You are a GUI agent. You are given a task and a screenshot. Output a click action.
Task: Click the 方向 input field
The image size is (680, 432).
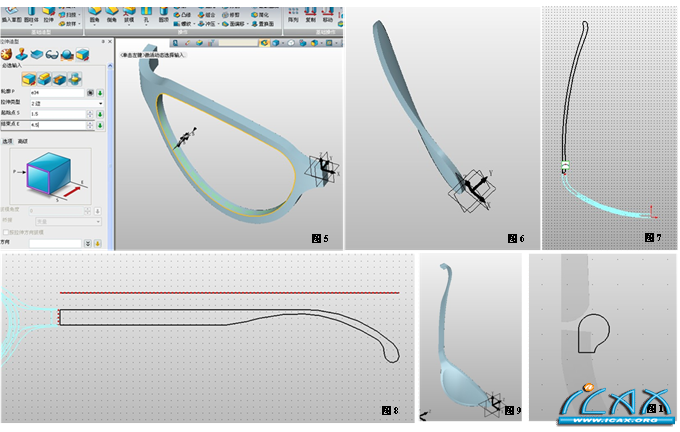pyautogui.click(x=56, y=243)
